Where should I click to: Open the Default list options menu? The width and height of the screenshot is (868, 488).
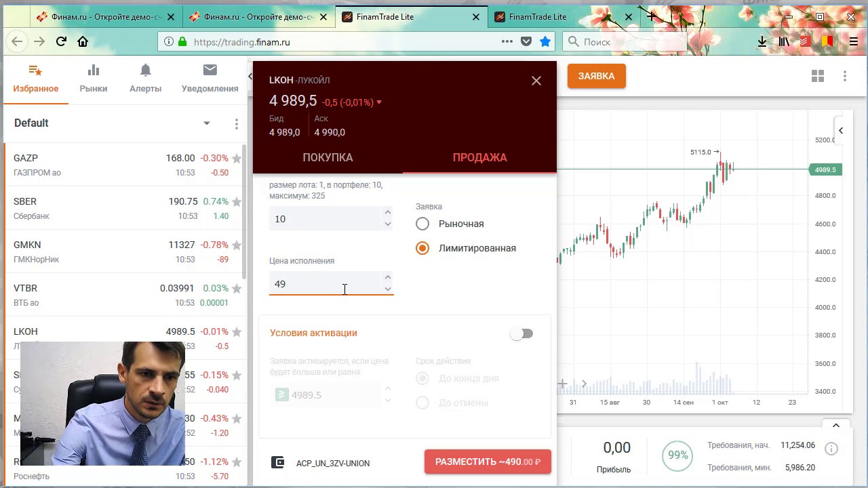coord(236,124)
